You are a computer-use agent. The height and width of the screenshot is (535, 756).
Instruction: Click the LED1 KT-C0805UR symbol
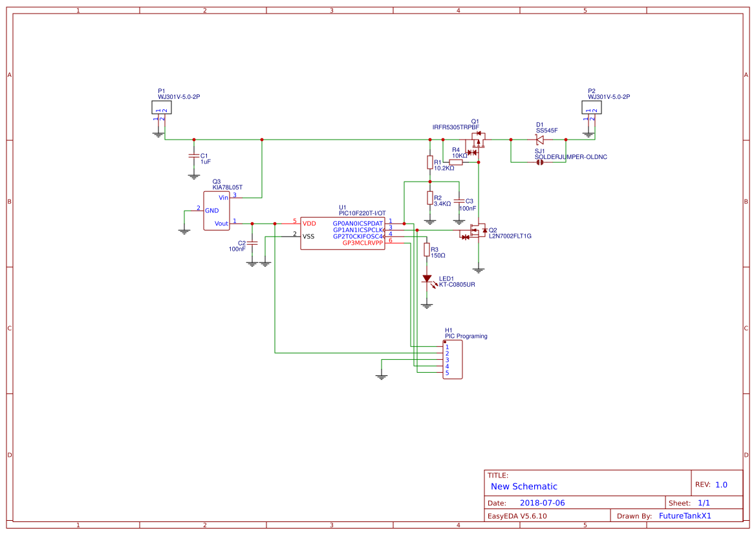pos(427,279)
